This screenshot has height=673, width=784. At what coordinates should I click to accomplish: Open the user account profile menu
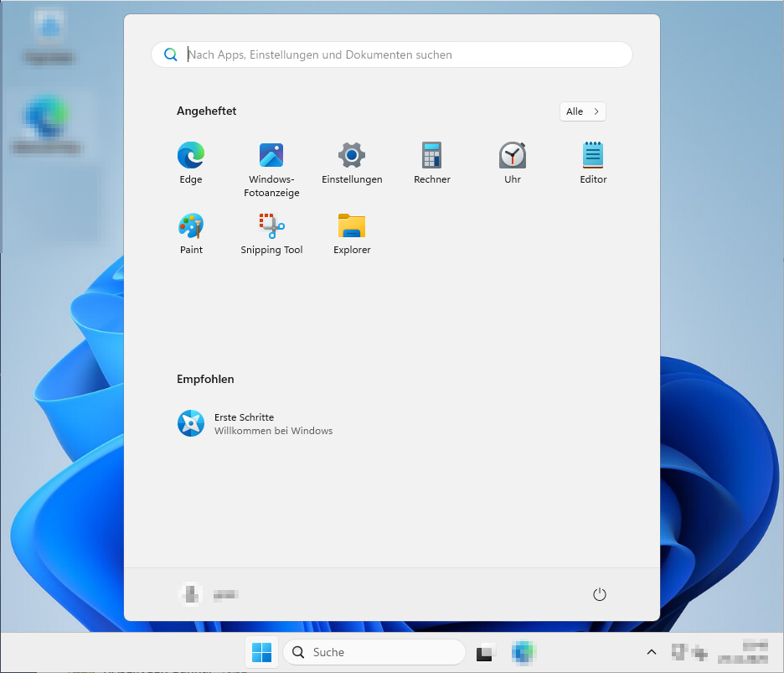click(x=209, y=594)
